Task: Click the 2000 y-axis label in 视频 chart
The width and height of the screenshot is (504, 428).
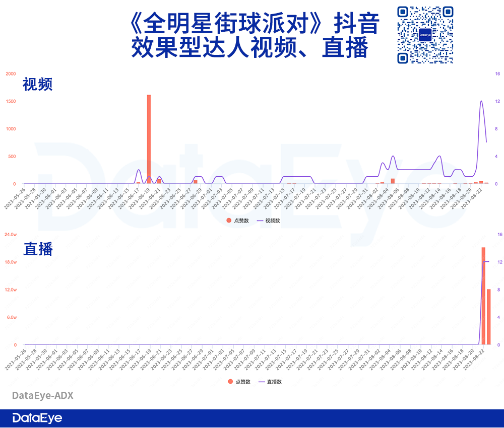Action: coord(11,74)
